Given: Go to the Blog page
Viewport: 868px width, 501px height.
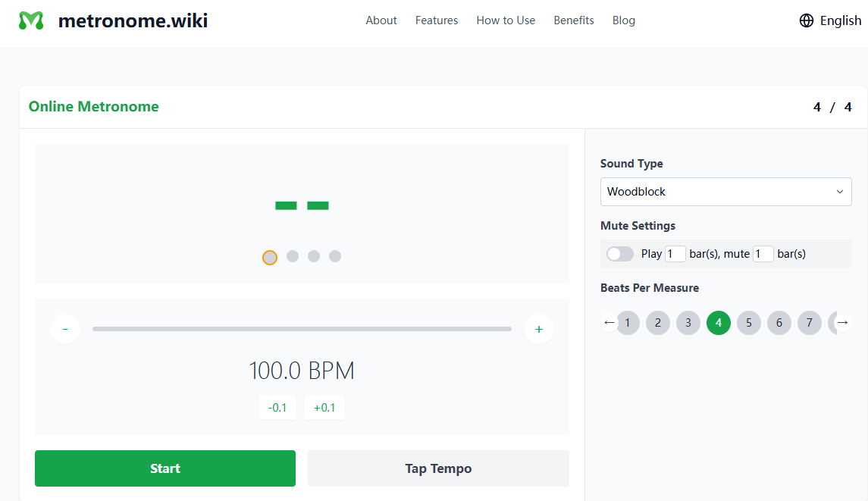Looking at the screenshot, I should (623, 20).
